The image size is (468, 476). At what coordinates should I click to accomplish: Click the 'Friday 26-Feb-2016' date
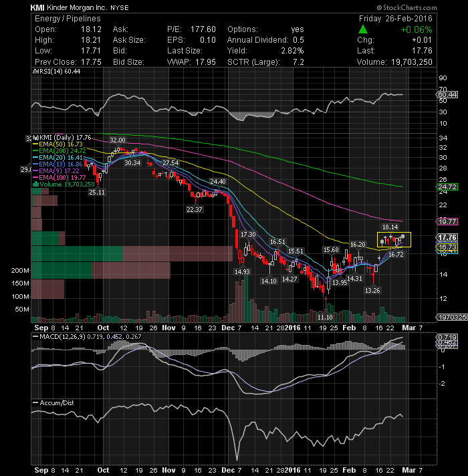pos(396,19)
